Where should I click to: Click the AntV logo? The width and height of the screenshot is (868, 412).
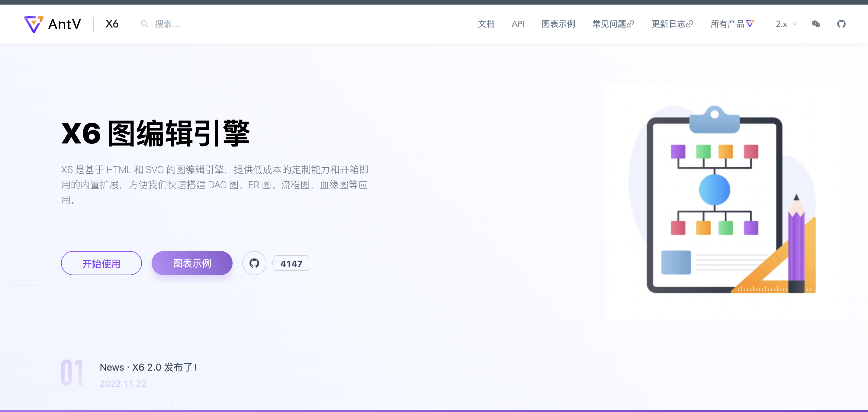53,24
